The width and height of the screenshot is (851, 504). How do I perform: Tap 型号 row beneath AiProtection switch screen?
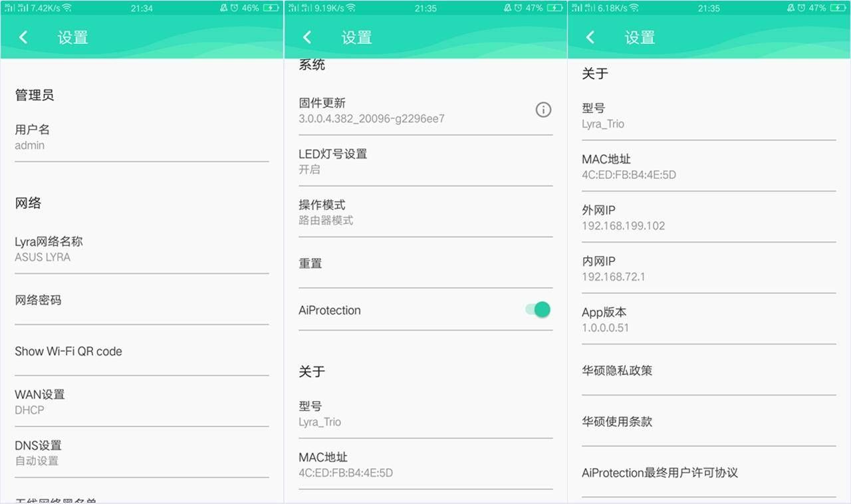(425, 414)
